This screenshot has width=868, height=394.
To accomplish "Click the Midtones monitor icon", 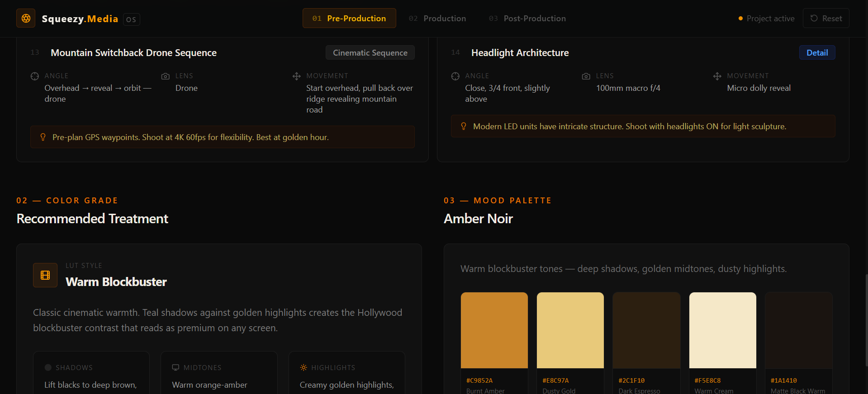I will 175,367.
